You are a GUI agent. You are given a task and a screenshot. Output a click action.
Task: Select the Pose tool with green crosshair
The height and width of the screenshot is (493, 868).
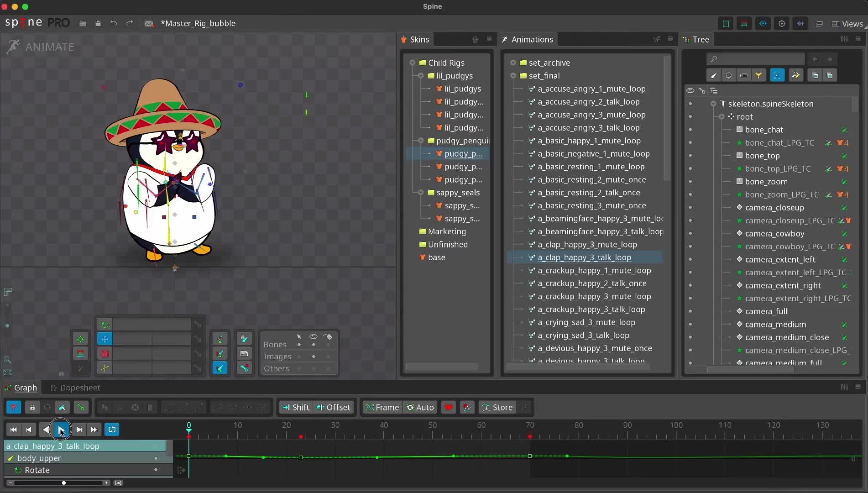tap(80, 339)
